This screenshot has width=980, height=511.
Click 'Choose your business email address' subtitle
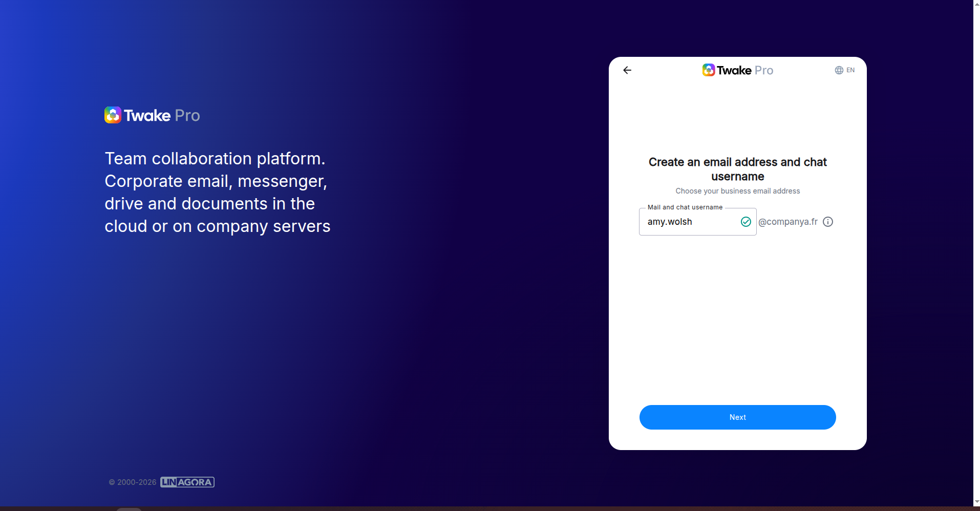[737, 191]
